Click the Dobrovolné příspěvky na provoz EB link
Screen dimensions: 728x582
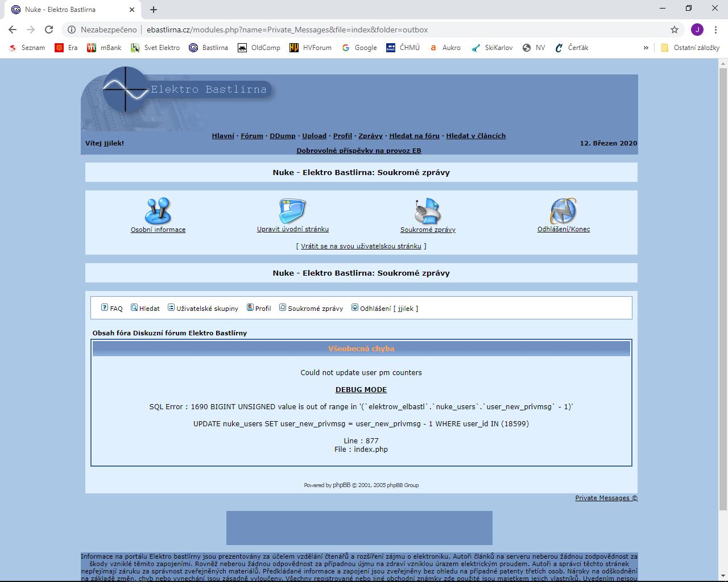[x=359, y=151]
